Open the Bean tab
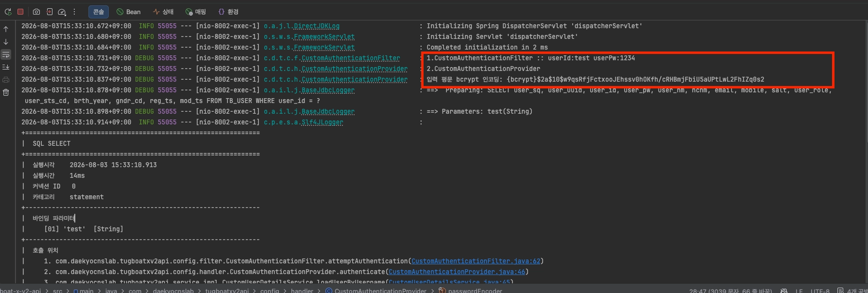The height and width of the screenshot is (293, 868). (x=129, y=12)
